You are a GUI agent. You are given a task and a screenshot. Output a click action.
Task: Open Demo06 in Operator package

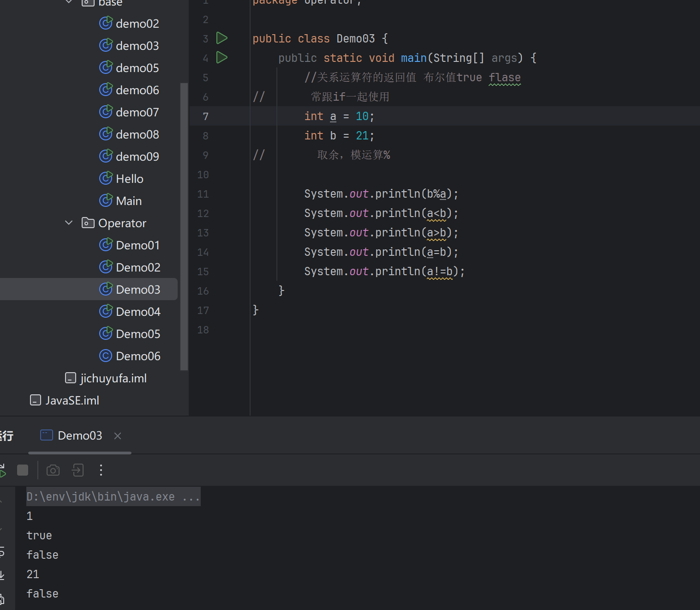(138, 356)
